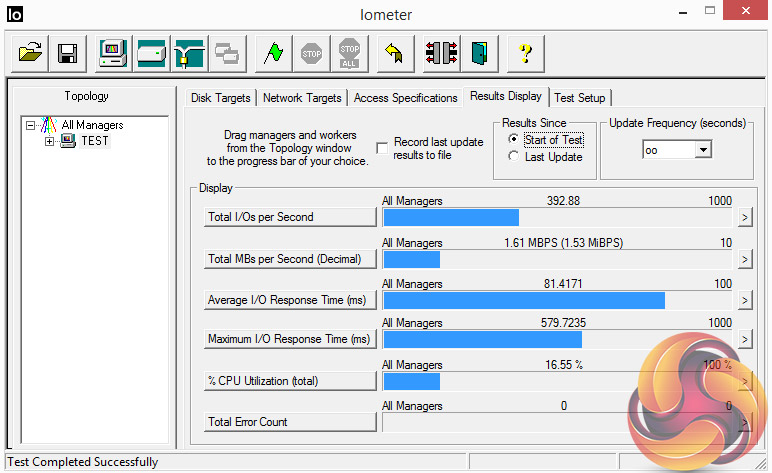The image size is (772, 473).
Task: Enable Record last update results to file
Action: pos(382,148)
